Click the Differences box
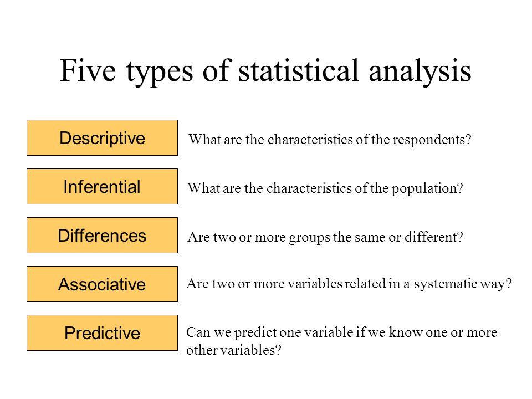Screen dimensions: 532x399 point(102,236)
